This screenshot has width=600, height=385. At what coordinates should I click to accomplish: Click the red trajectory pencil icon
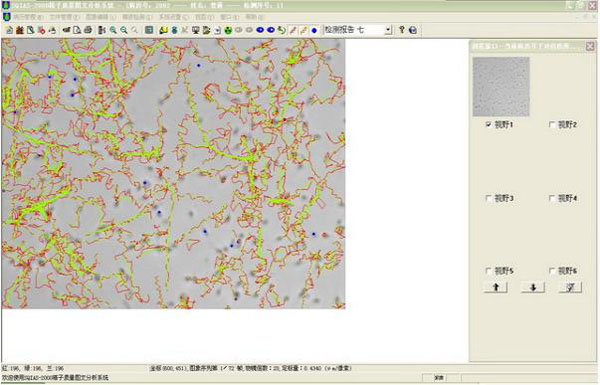pyautogui.click(x=293, y=30)
